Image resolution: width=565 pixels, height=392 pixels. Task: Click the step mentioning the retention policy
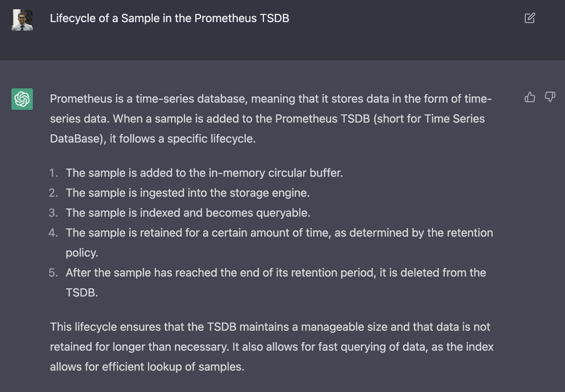tap(279, 233)
